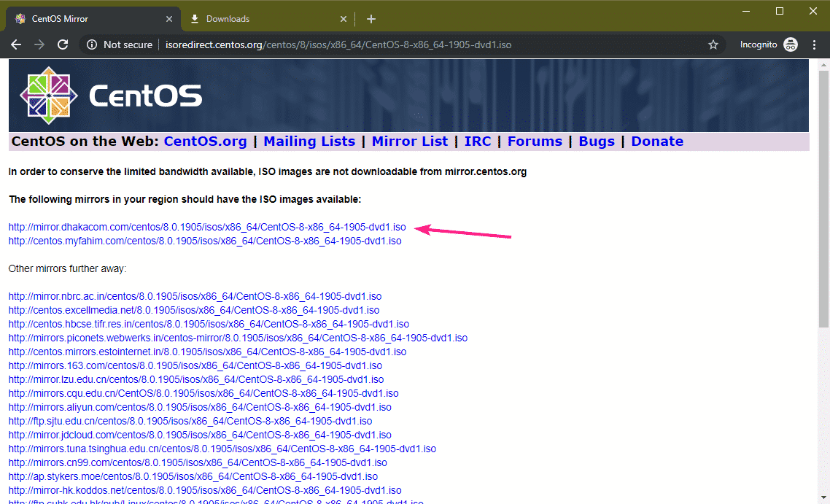Close the Downloads tab
Viewport: 830px width, 504px height.
tap(343, 19)
